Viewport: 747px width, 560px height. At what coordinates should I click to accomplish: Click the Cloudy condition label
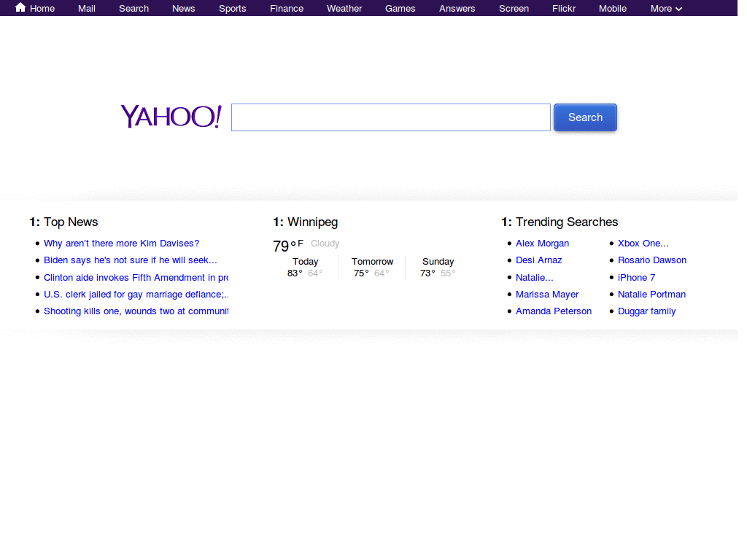click(325, 244)
